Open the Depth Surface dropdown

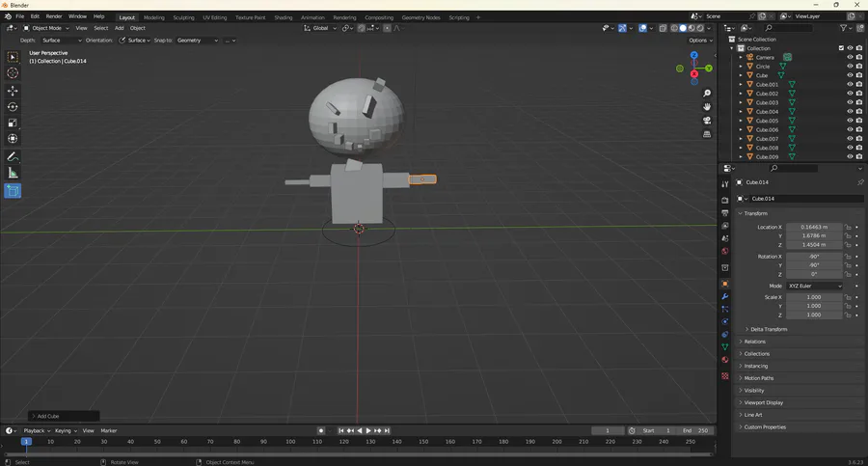click(x=62, y=41)
